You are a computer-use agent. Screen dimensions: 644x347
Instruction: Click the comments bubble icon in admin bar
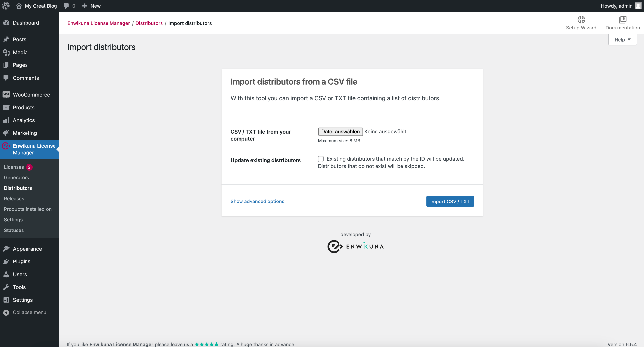coord(66,6)
